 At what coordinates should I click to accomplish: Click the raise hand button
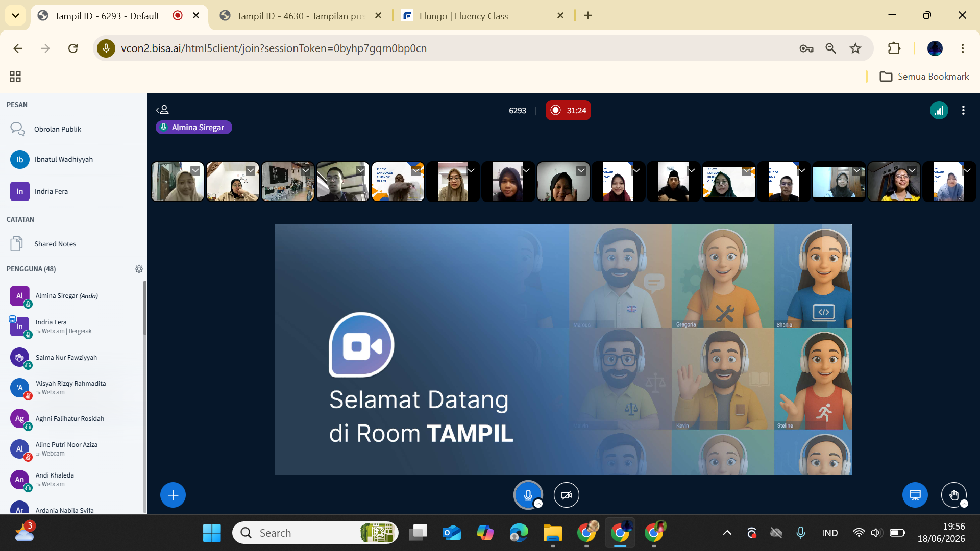point(953,495)
